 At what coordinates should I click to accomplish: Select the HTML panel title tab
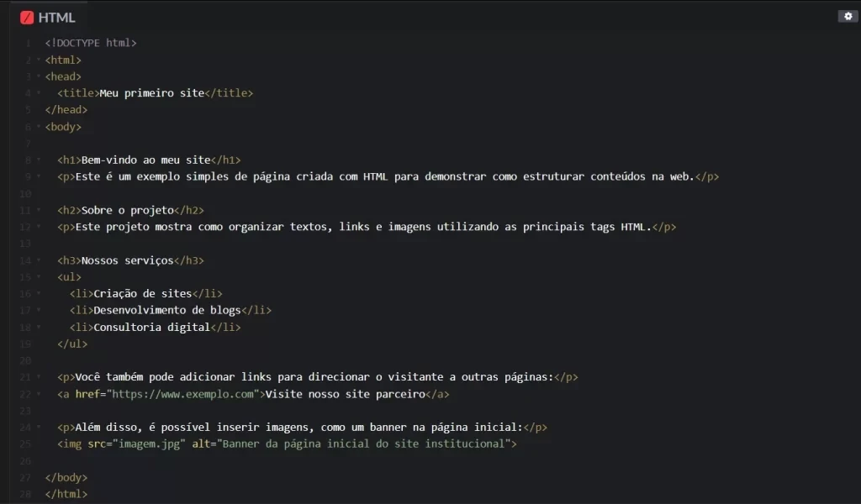coord(56,18)
